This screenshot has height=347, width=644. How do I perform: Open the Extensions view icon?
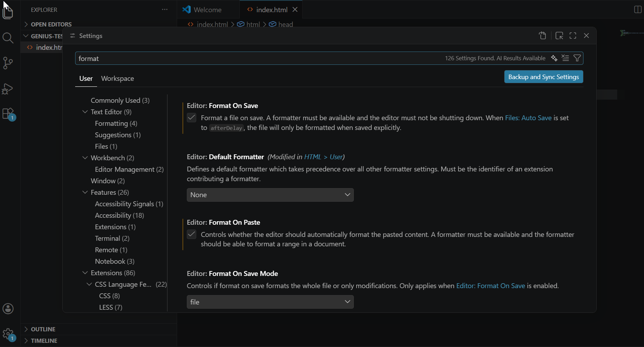click(x=8, y=114)
